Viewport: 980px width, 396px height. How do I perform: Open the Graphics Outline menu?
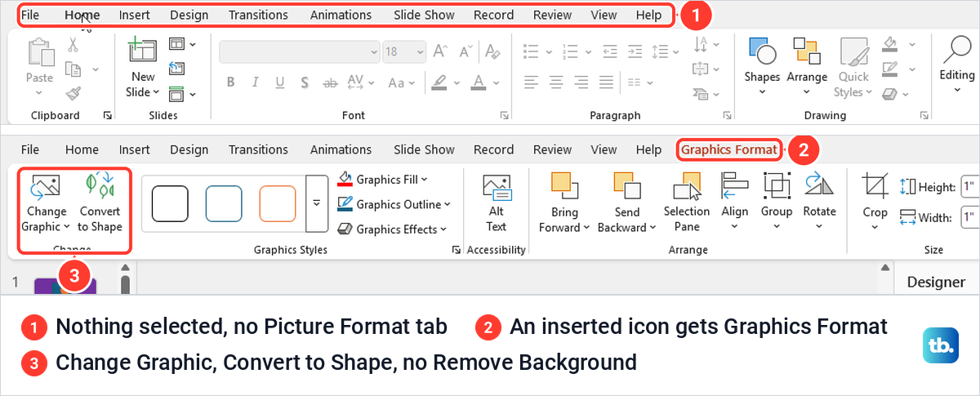394,204
